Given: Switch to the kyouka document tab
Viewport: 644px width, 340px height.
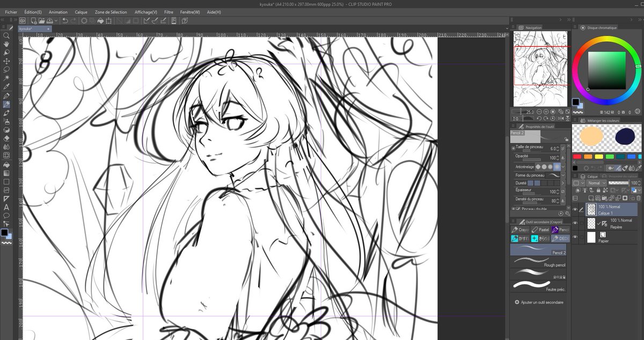Looking at the screenshot, I should pyautogui.click(x=34, y=28).
